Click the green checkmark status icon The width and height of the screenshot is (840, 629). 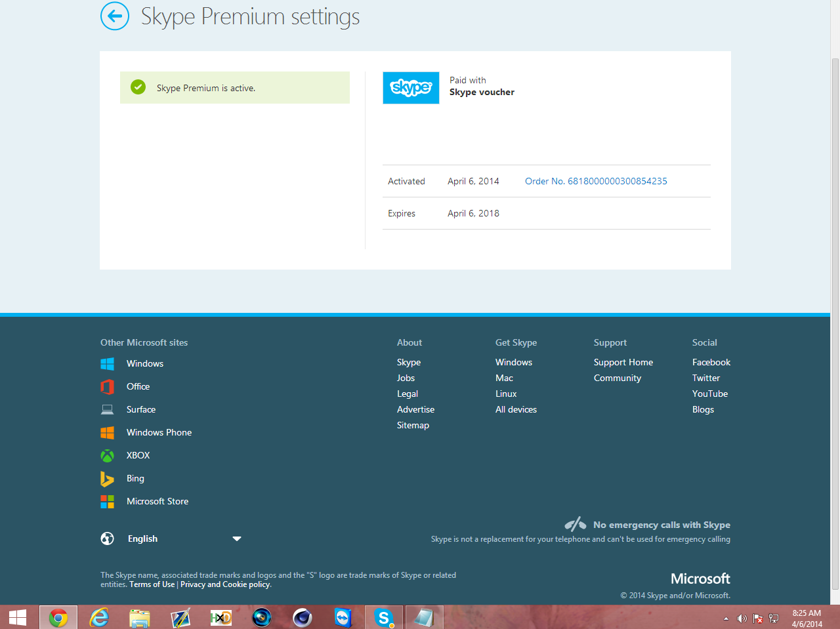click(138, 87)
